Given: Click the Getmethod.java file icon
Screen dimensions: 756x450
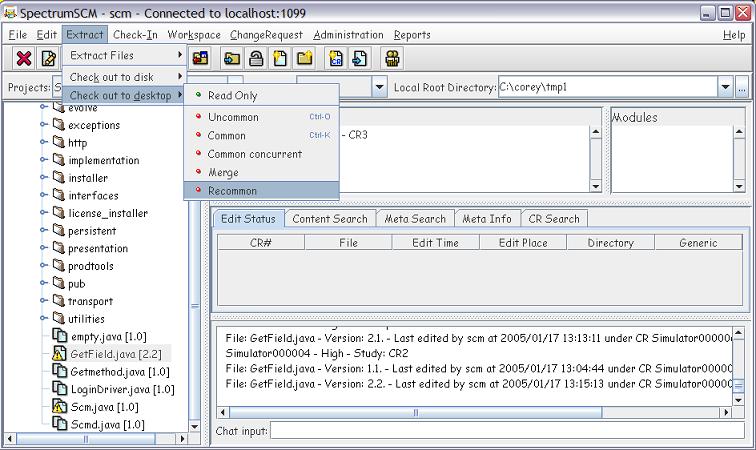Looking at the screenshot, I should click(x=59, y=371).
